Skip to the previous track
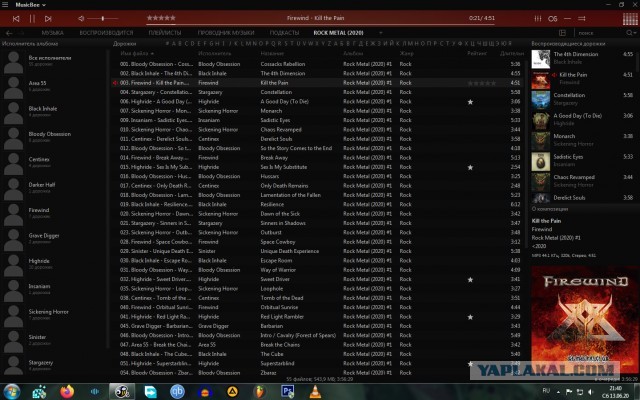This screenshot has height=400, width=640. [16, 19]
